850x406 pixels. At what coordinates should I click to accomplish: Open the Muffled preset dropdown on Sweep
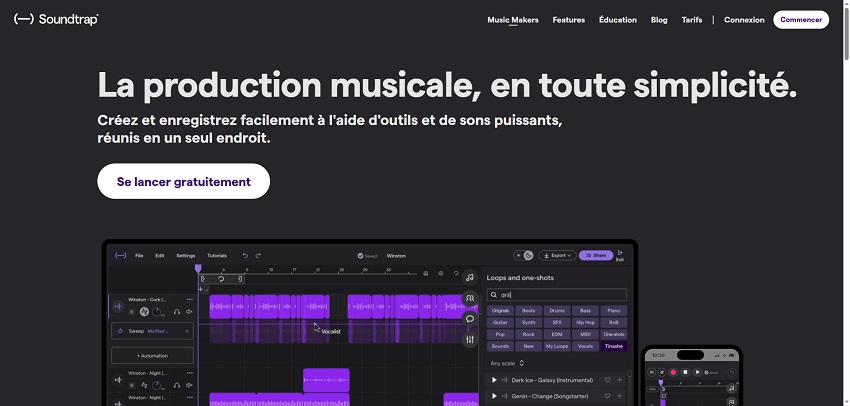[158, 331]
